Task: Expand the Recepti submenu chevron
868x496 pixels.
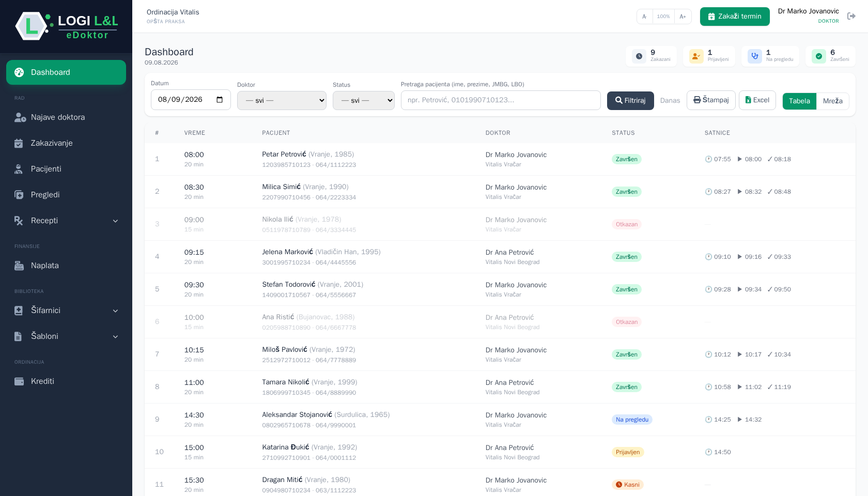Action: [116, 221]
